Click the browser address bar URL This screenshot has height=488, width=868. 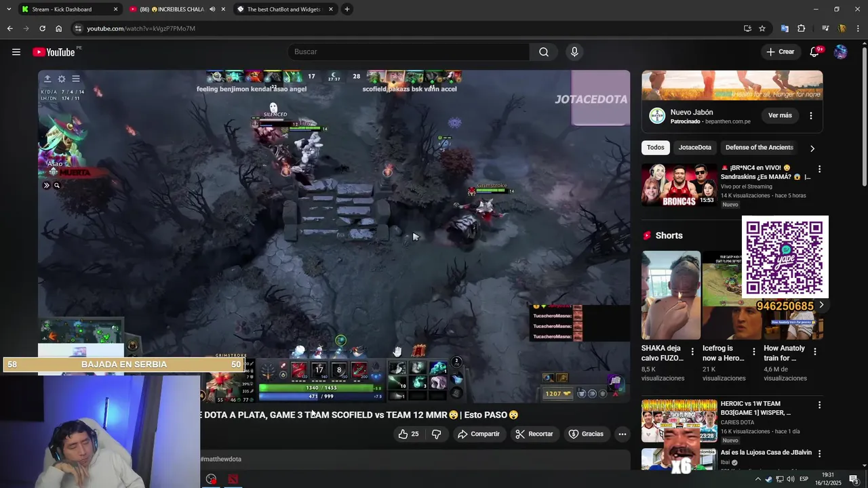pos(141,28)
